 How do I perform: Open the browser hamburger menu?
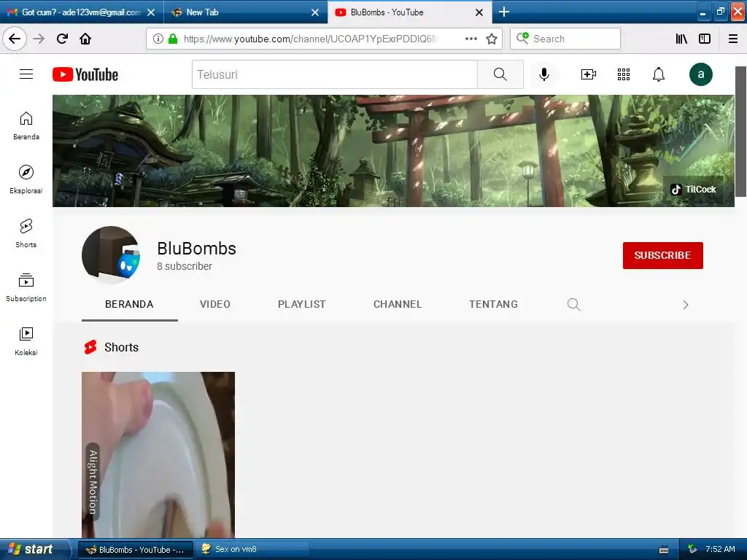(733, 39)
